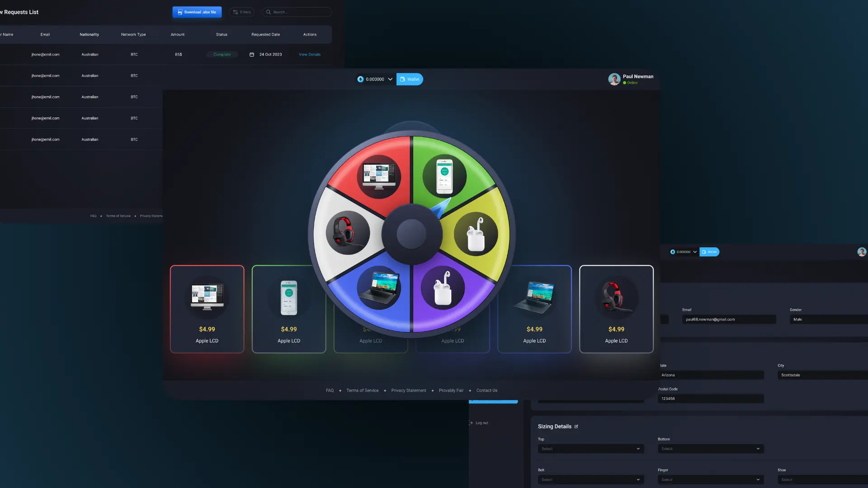Open Wallet in the wheel window header
This screenshot has width=868, height=488.
click(410, 79)
